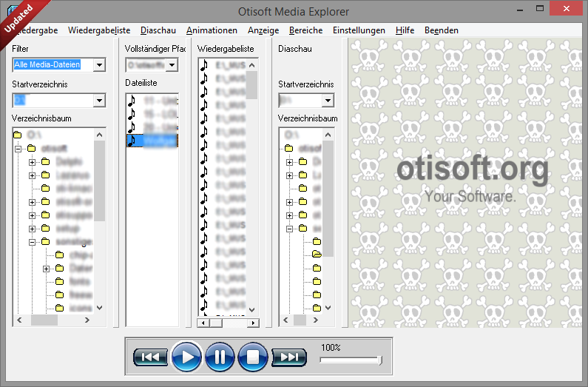
Task: Click the 100% volume slider
Action: click(x=351, y=360)
